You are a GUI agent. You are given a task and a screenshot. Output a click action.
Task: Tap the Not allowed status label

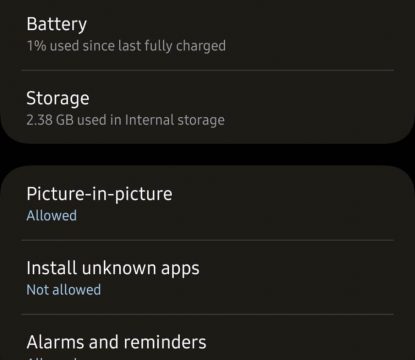[x=64, y=290]
